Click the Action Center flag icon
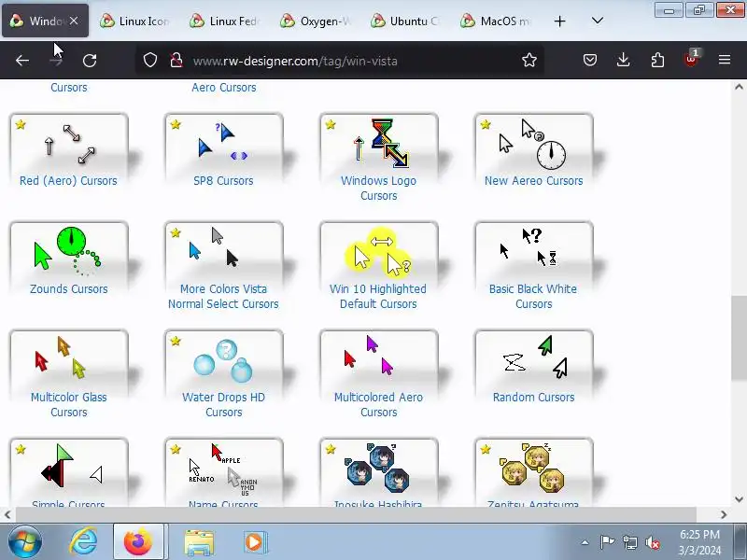 [606, 542]
